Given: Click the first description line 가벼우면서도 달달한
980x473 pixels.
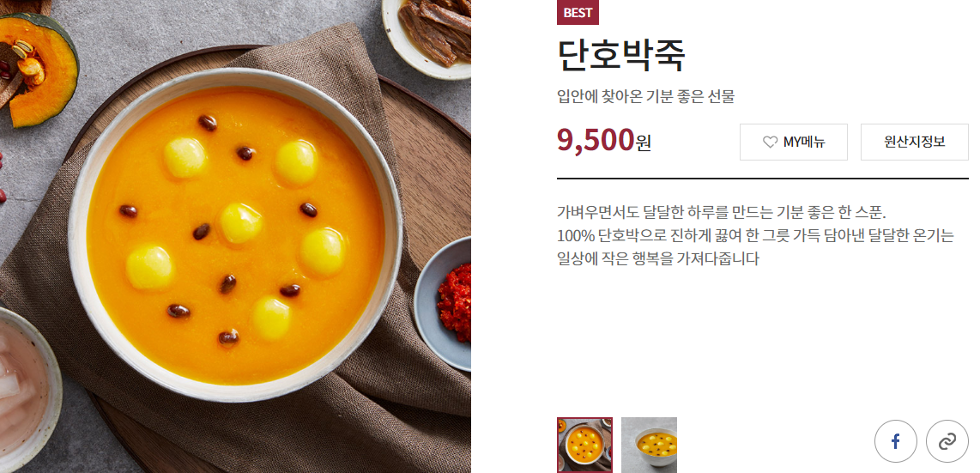Looking at the screenshot, I should click(x=721, y=212).
